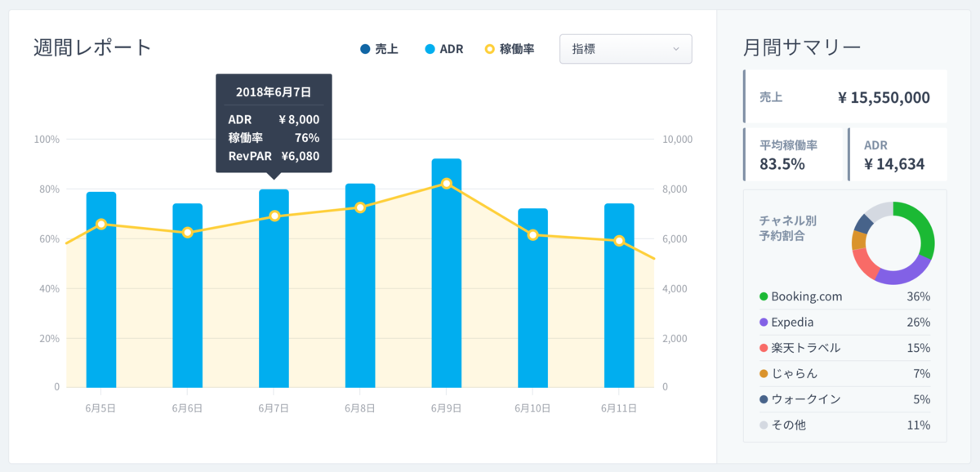The image size is (980, 472).
Task: Select the 6月11日 axis date label
Action: tap(619, 407)
